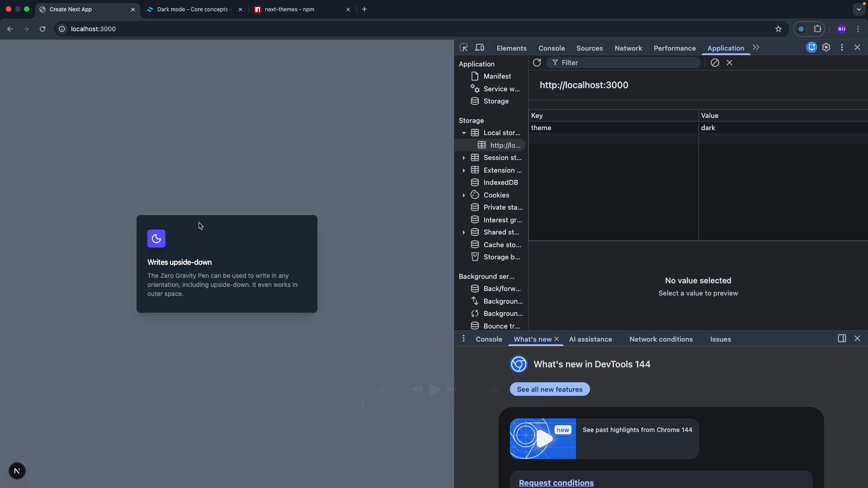Toggle the device toolbar icon
Screen dimensions: 868x488
(480, 48)
